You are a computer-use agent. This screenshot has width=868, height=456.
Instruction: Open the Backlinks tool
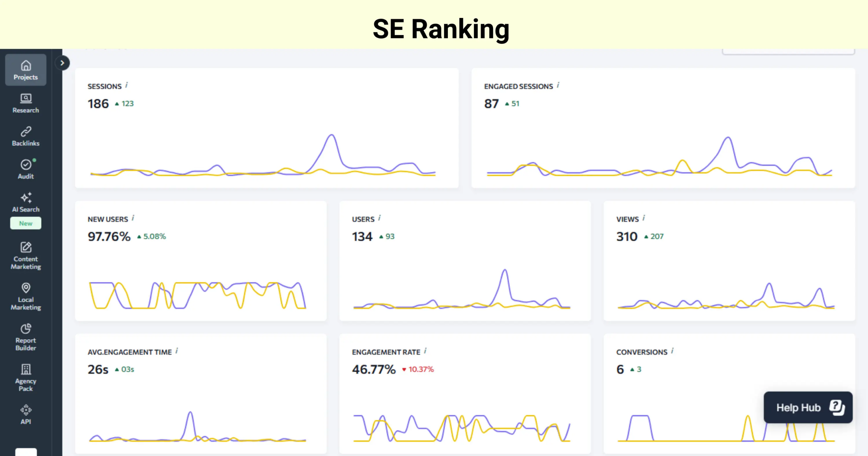pyautogui.click(x=25, y=136)
